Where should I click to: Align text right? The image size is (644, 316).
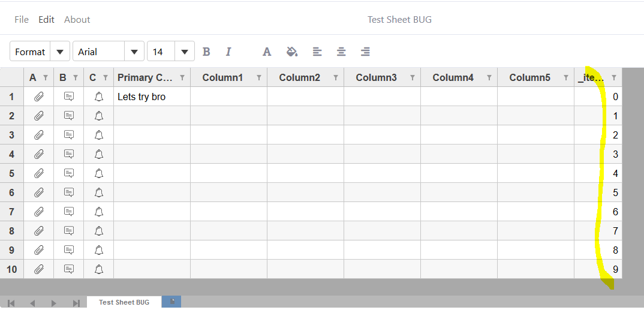click(x=365, y=52)
